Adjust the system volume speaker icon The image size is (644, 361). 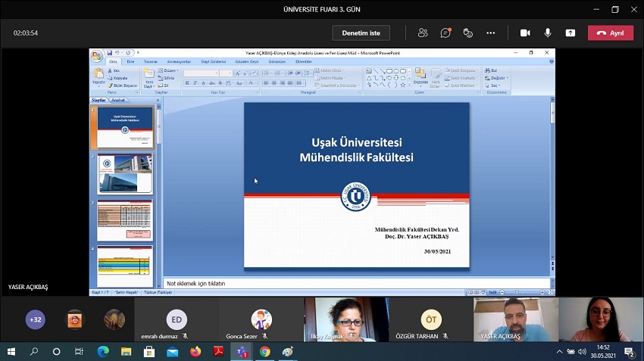[582, 352]
